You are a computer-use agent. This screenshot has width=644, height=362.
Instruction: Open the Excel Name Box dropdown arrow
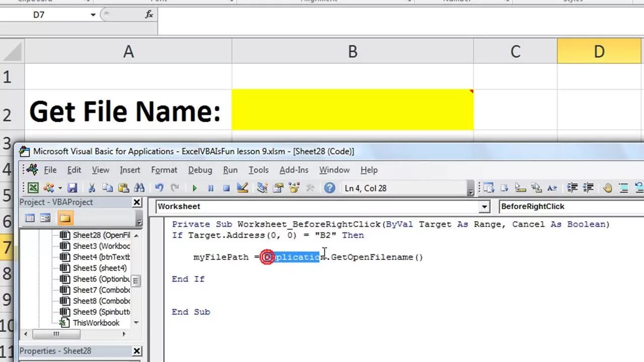point(93,15)
